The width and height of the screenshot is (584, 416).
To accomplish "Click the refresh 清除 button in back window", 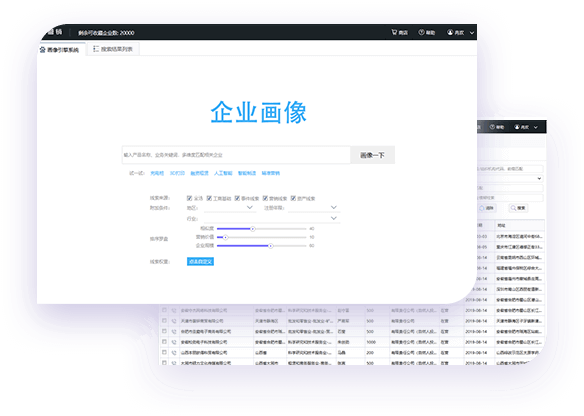I will (x=486, y=208).
